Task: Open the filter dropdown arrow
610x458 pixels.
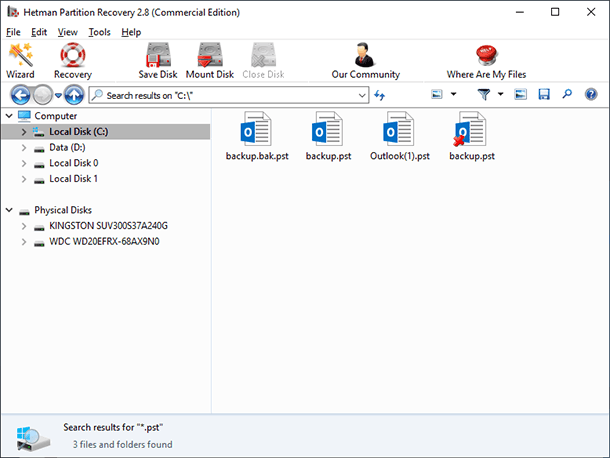Action: 501,94
